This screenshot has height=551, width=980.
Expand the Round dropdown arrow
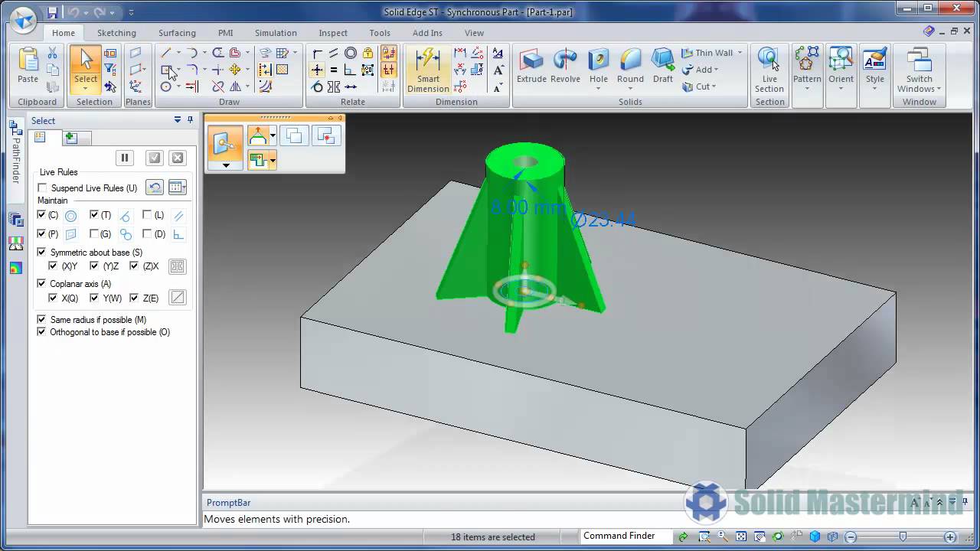pyautogui.click(x=631, y=90)
